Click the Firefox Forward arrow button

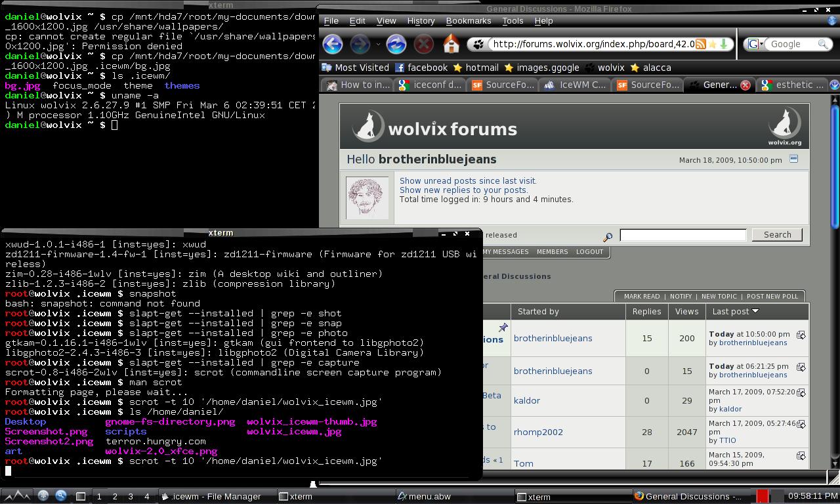click(360, 44)
